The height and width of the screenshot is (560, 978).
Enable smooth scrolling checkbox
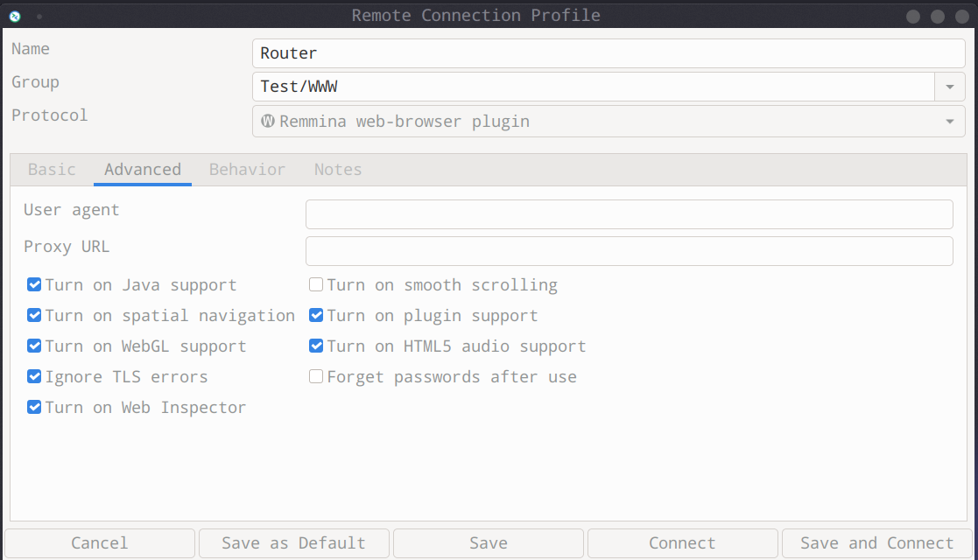(x=316, y=285)
